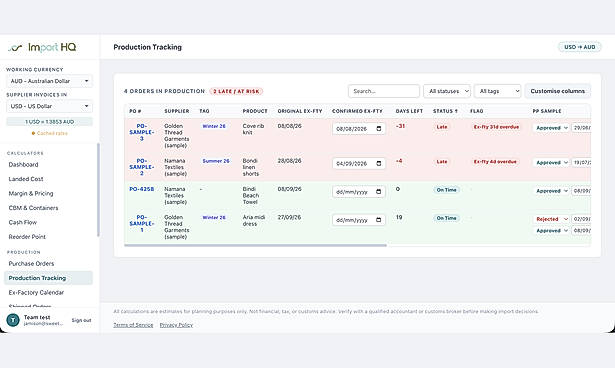Viewport: 615px width, 368px height.
Task: Open the Rejected PP sample dropdown
Action: (551, 219)
